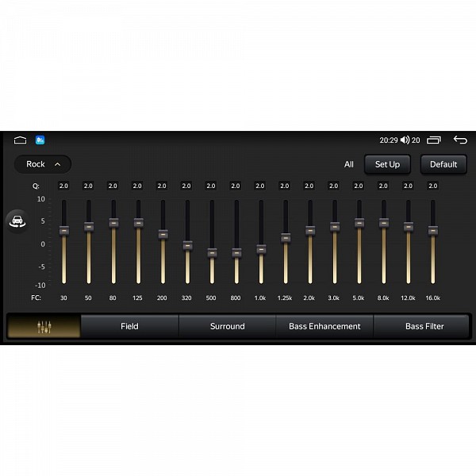
Task: Select the equalizer sliders tab icon
Action: (44, 326)
